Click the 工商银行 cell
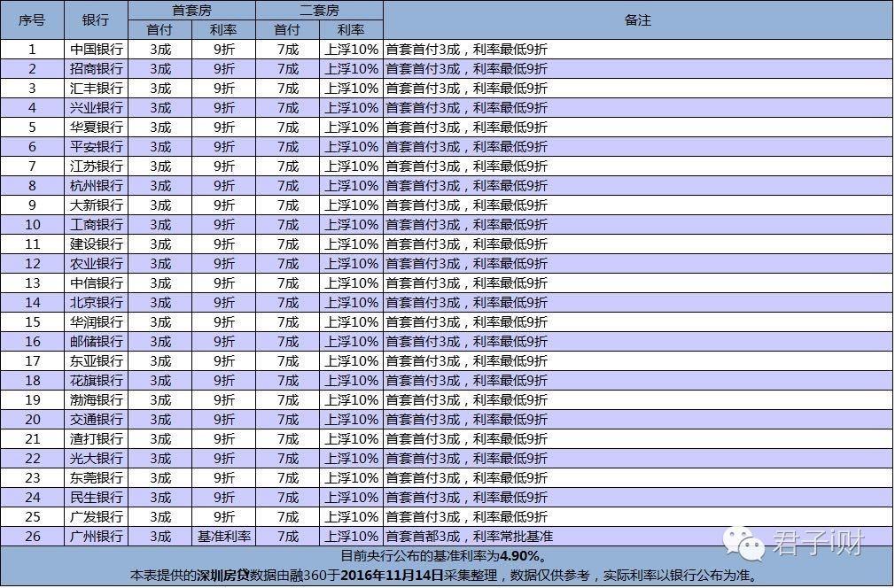895x588 pixels. tap(96, 225)
